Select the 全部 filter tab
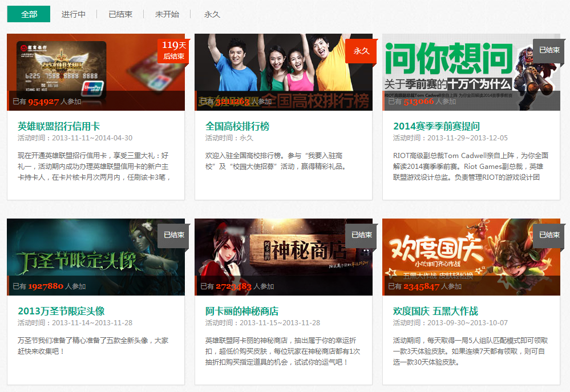The image size is (570, 392). [x=29, y=14]
